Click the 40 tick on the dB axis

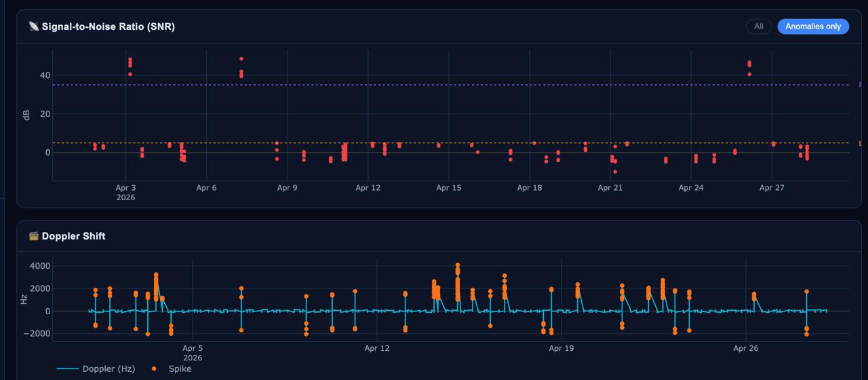[45, 75]
